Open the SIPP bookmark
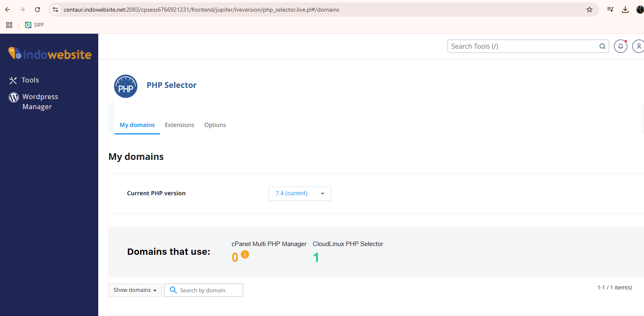Screen dimensions: 644x316 tap(34, 25)
